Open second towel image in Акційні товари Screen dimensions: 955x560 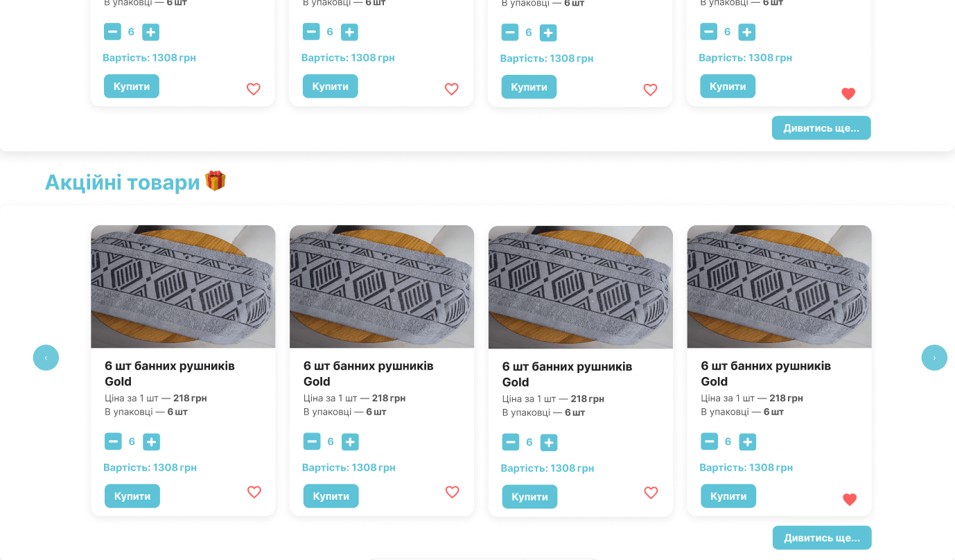tap(382, 287)
